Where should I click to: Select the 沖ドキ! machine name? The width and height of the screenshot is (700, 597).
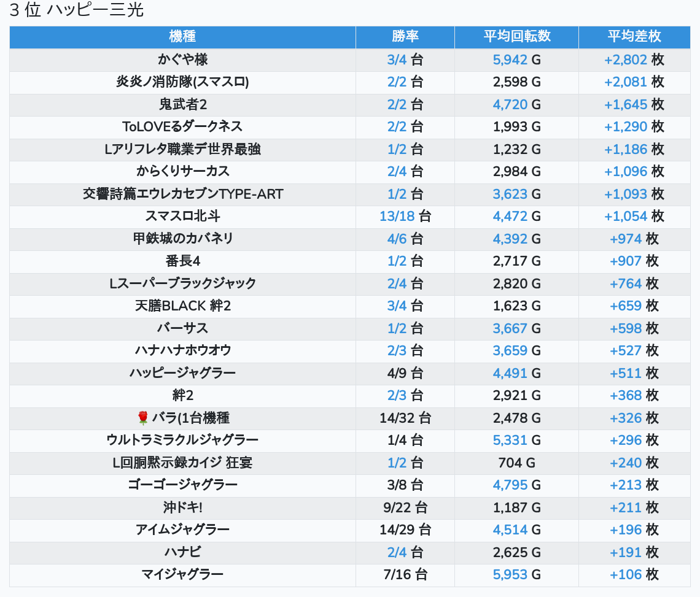[182, 507]
